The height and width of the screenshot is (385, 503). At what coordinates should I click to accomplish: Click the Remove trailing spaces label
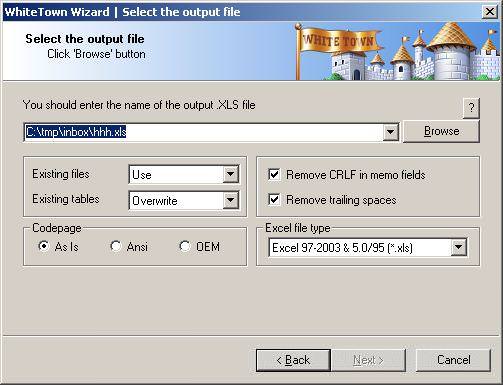tap(341, 200)
